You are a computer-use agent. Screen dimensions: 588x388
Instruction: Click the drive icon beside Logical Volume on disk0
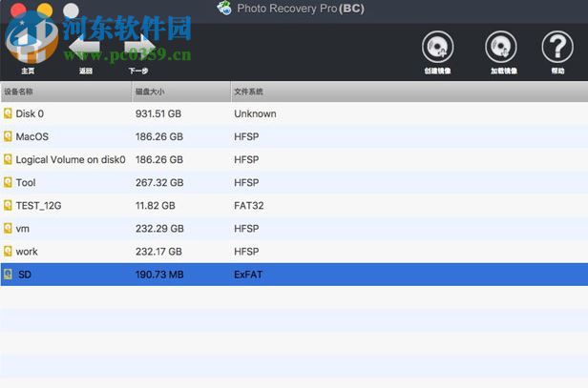8,159
